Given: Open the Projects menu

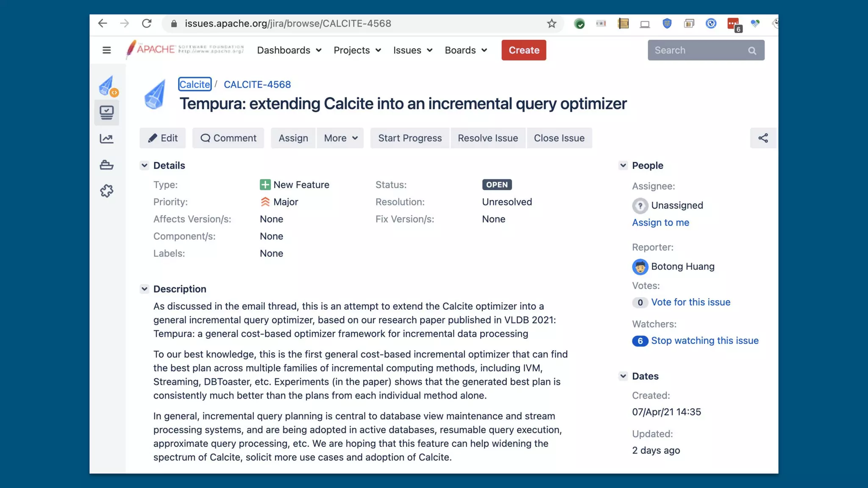Looking at the screenshot, I should point(357,50).
